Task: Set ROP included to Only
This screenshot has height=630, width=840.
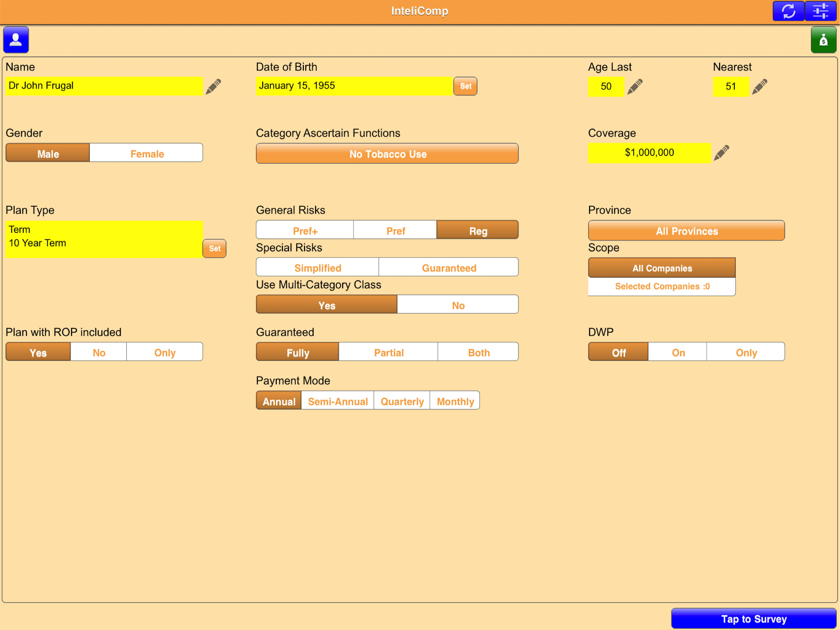Action: (164, 352)
